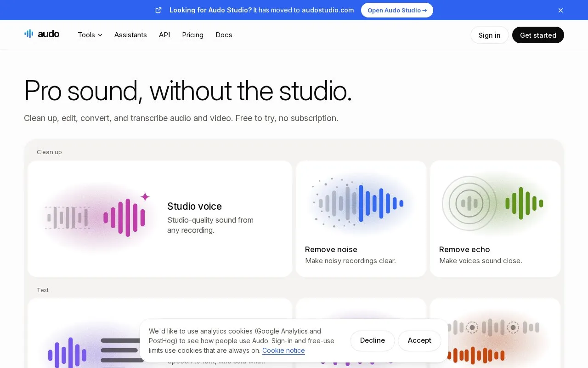
Task: Click the Sign in button
Action: pyautogui.click(x=489, y=35)
